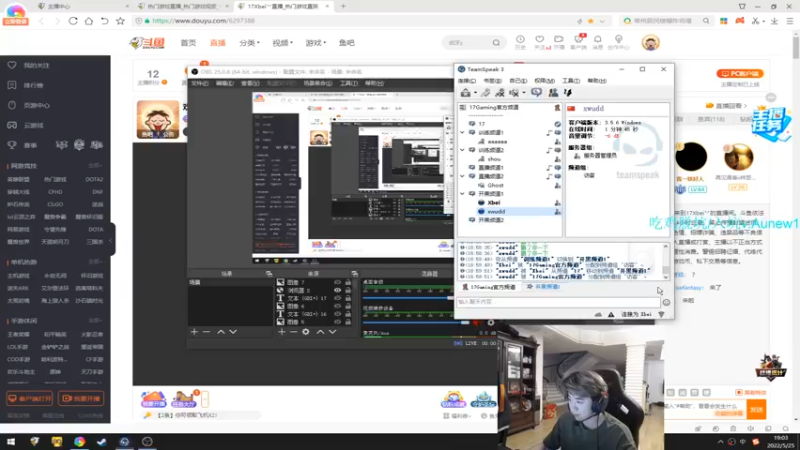Image resolution: width=800 pixels, height=450 pixels.
Task: Open TeamSpeak 权限 menu
Action: point(544,81)
